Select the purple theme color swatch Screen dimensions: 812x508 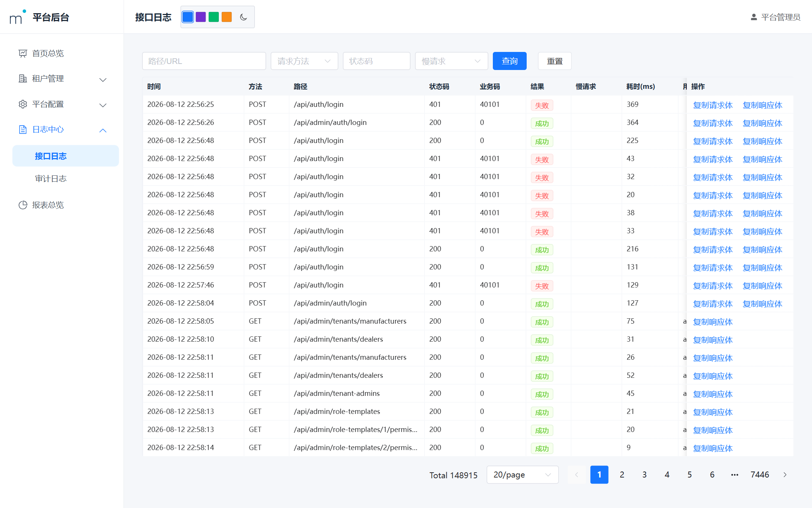tap(201, 17)
